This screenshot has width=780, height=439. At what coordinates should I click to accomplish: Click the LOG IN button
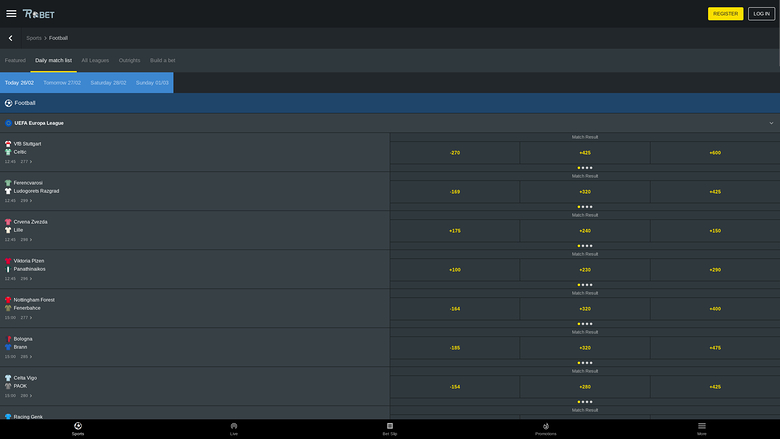coord(761,14)
